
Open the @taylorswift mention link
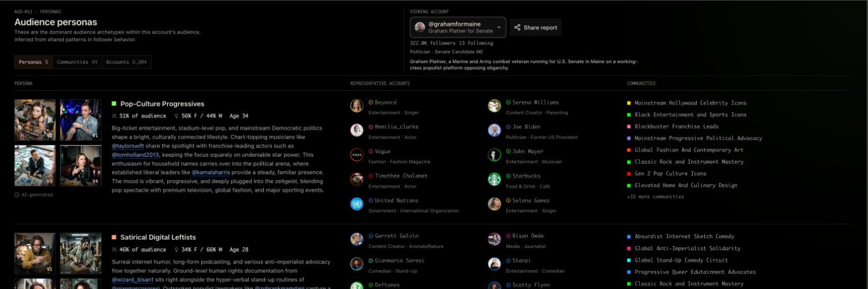[x=128, y=146]
